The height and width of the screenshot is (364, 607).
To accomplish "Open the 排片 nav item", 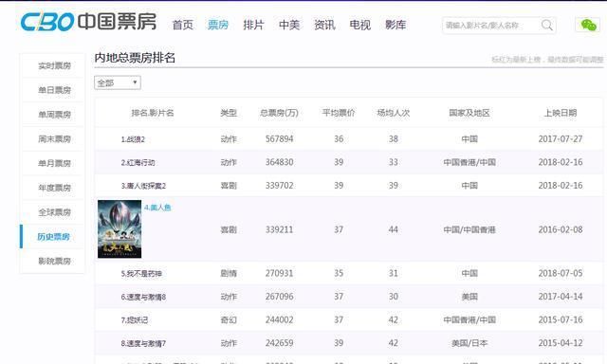I will coord(253,26).
